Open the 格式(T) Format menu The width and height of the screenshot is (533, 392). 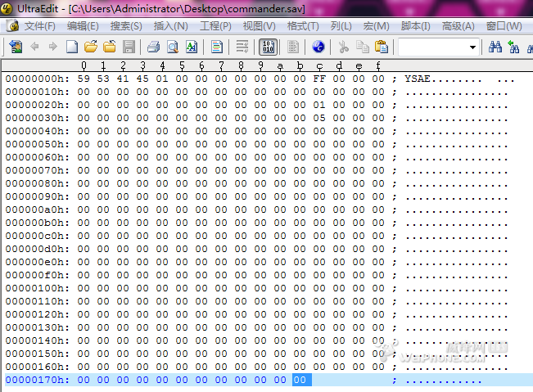coord(303,26)
